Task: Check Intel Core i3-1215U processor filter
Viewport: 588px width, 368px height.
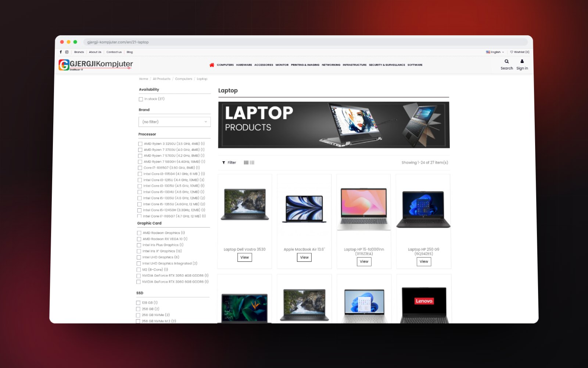Action: [140, 180]
